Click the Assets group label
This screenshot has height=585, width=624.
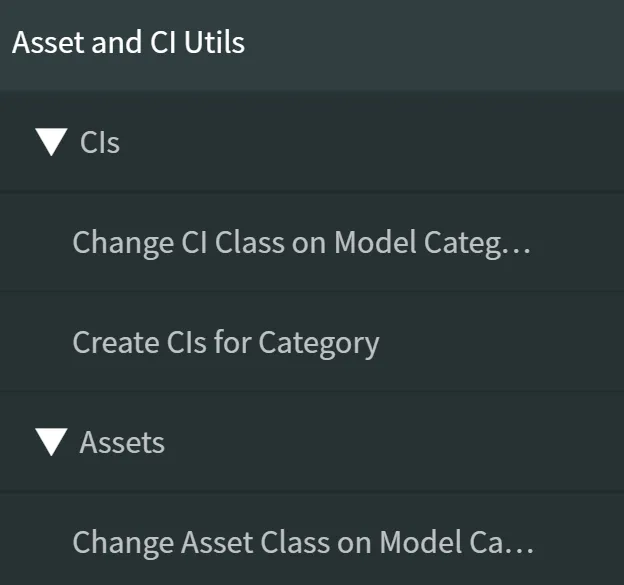[122, 442]
